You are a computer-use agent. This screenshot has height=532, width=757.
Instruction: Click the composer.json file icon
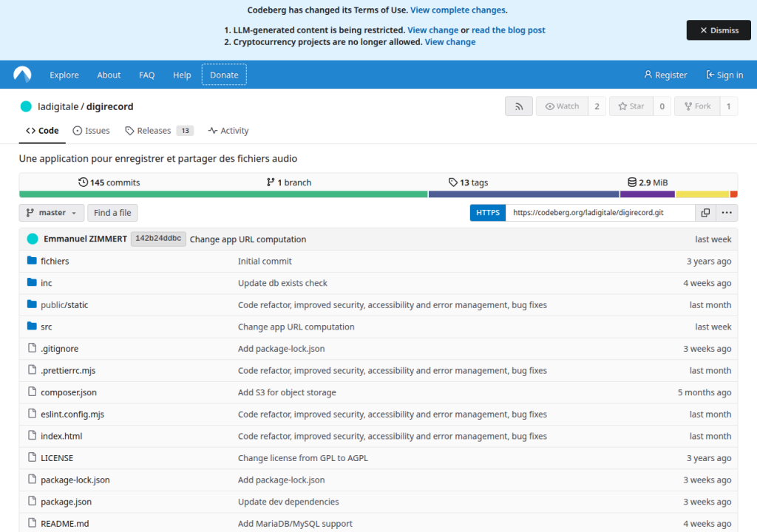click(x=32, y=392)
